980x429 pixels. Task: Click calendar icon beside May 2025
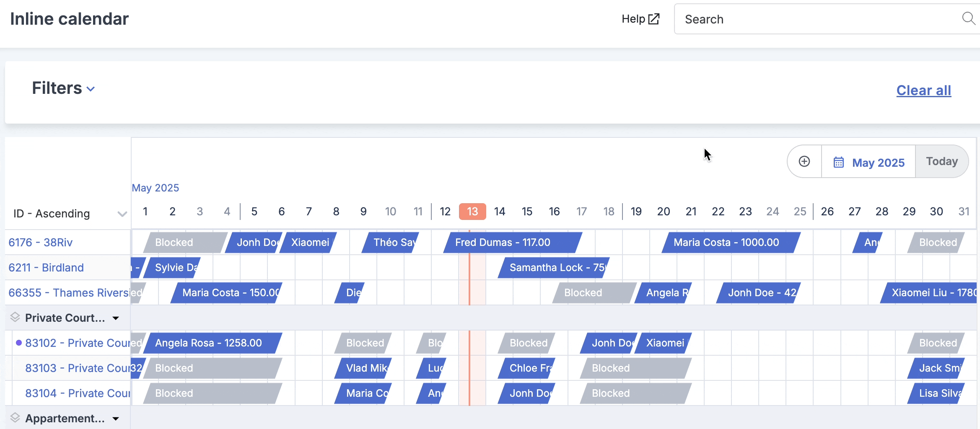click(839, 162)
